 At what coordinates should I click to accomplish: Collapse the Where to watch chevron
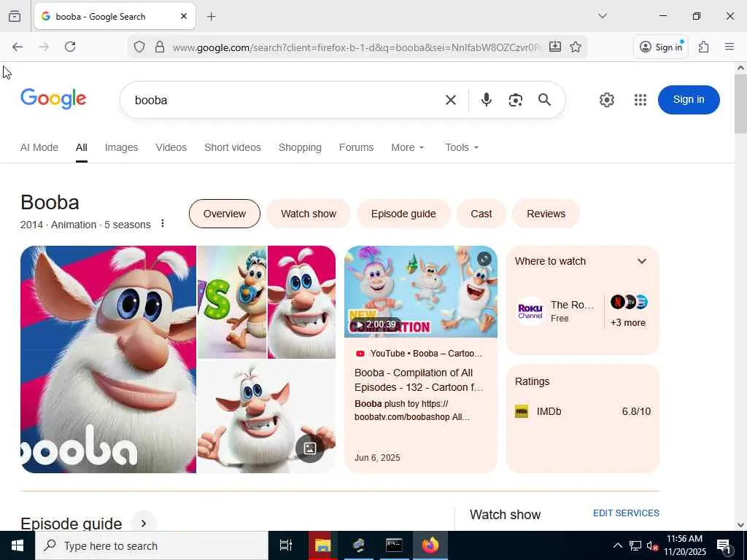[x=642, y=261]
